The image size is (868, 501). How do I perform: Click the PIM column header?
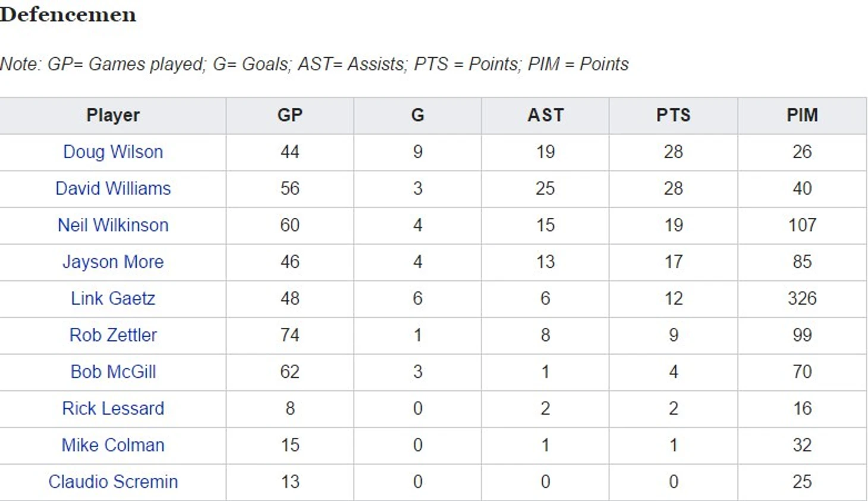click(803, 115)
